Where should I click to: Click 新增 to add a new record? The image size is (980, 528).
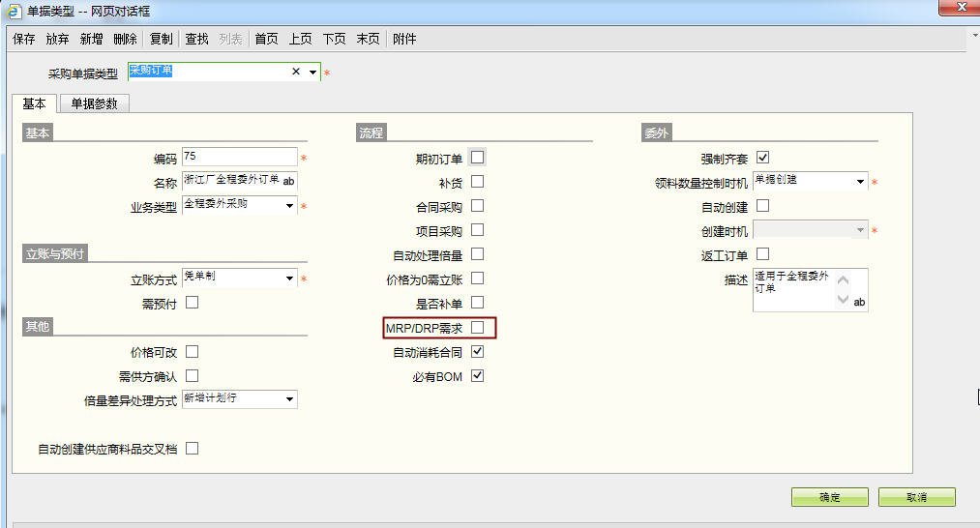91,39
